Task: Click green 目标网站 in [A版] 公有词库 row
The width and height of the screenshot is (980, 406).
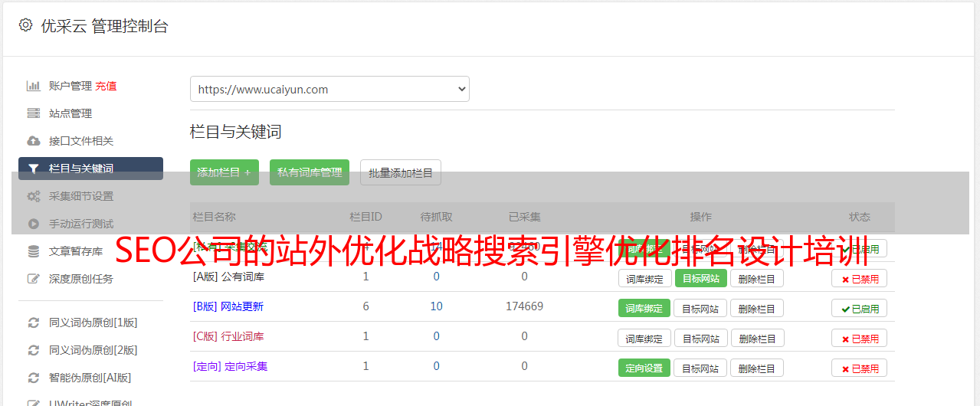Action: 700,278
